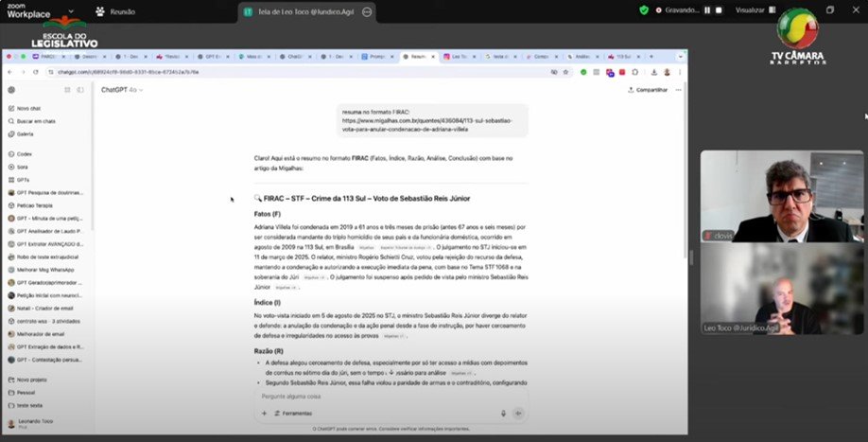Viewport: 868px width, 442px height.
Task: Click the scroll-to-bottom arrow in the chat
Action: [391, 372]
